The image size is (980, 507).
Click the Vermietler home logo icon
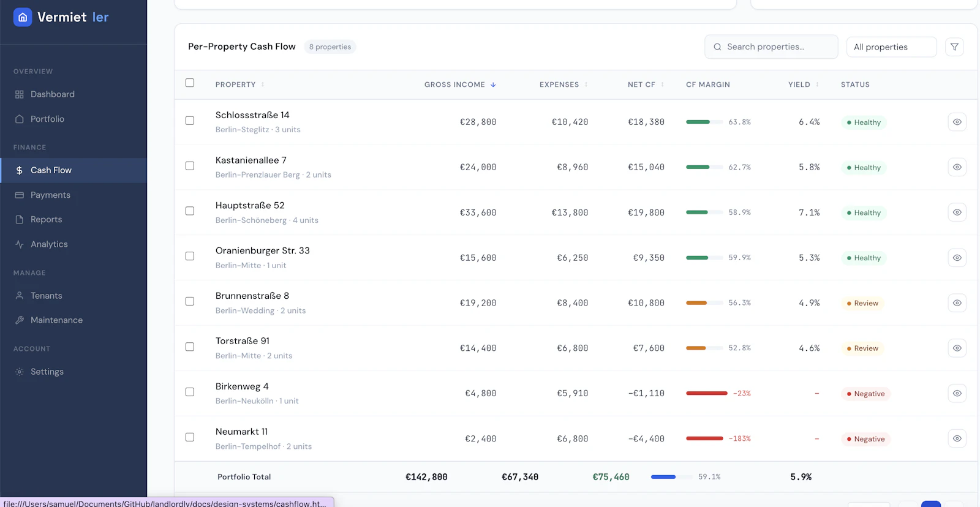pyautogui.click(x=23, y=17)
